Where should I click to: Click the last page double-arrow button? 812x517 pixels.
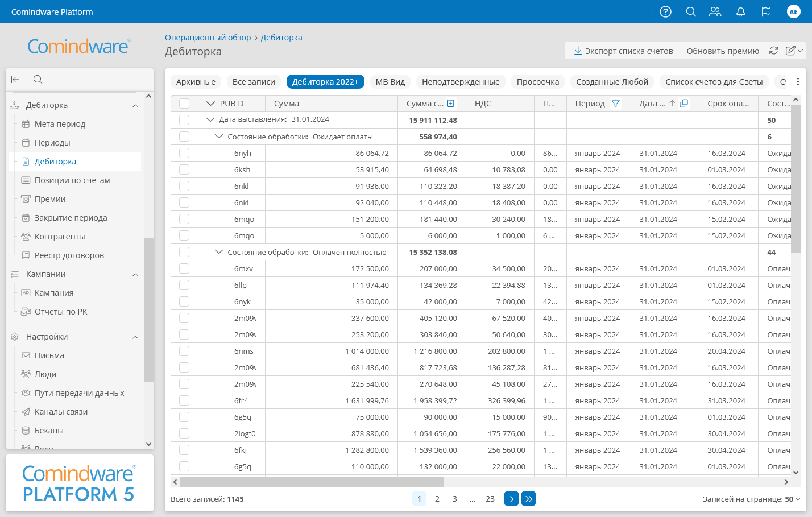pos(528,499)
